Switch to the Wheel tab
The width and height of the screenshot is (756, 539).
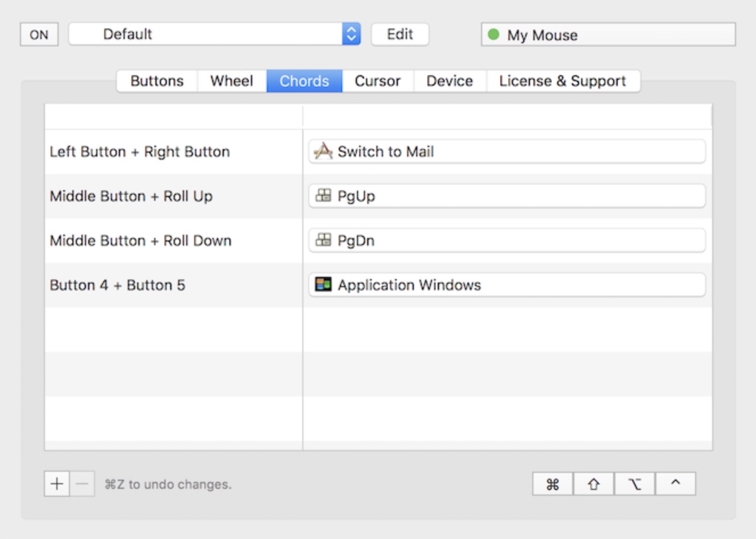click(232, 81)
